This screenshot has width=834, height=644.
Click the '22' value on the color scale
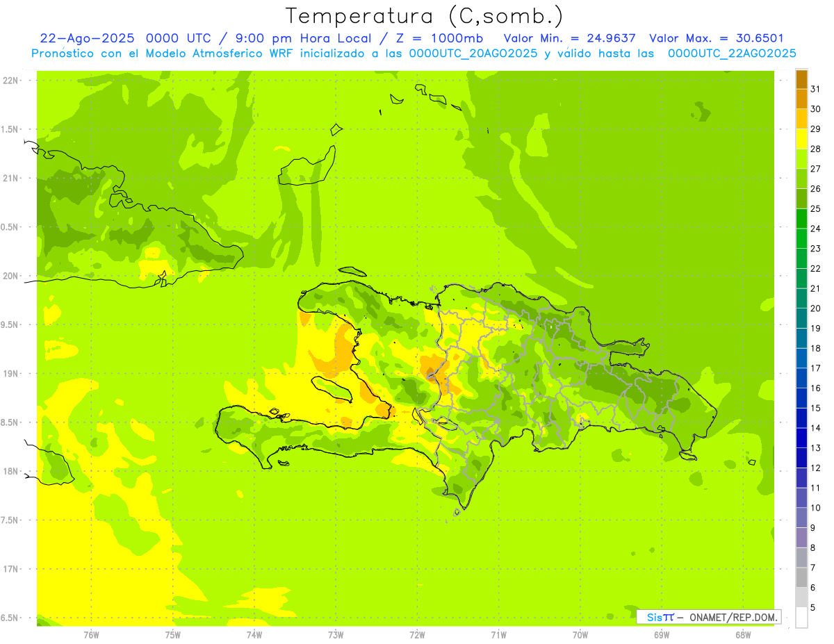tap(816, 268)
